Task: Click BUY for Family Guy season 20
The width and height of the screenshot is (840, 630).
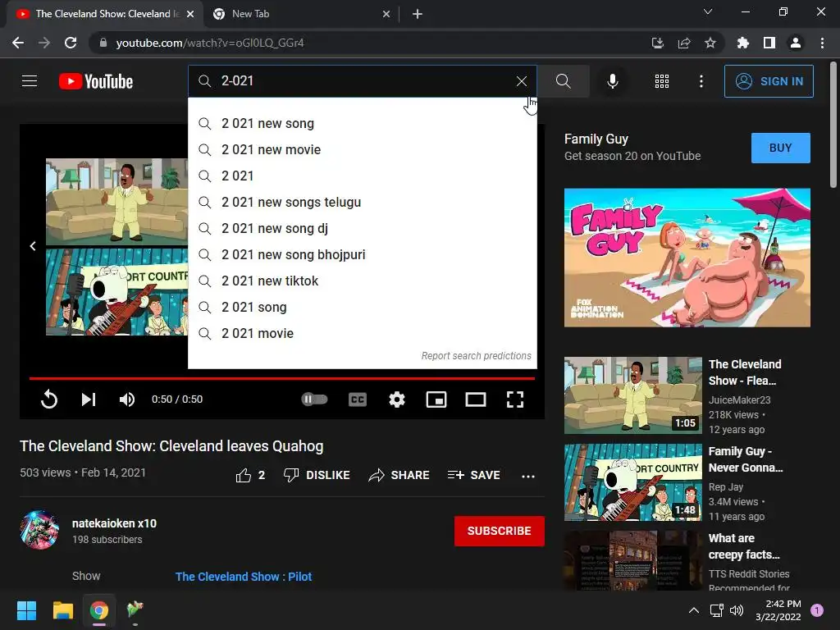Action: point(781,148)
